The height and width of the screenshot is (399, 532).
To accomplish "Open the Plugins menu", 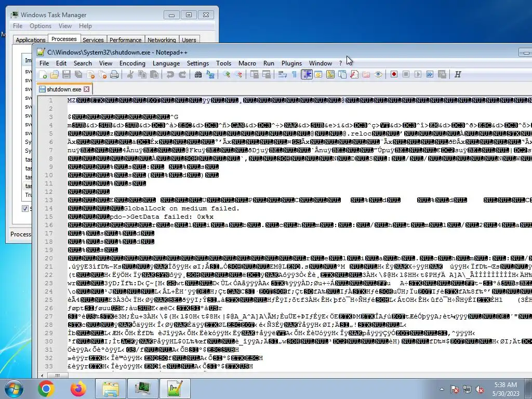I will pos(291,63).
